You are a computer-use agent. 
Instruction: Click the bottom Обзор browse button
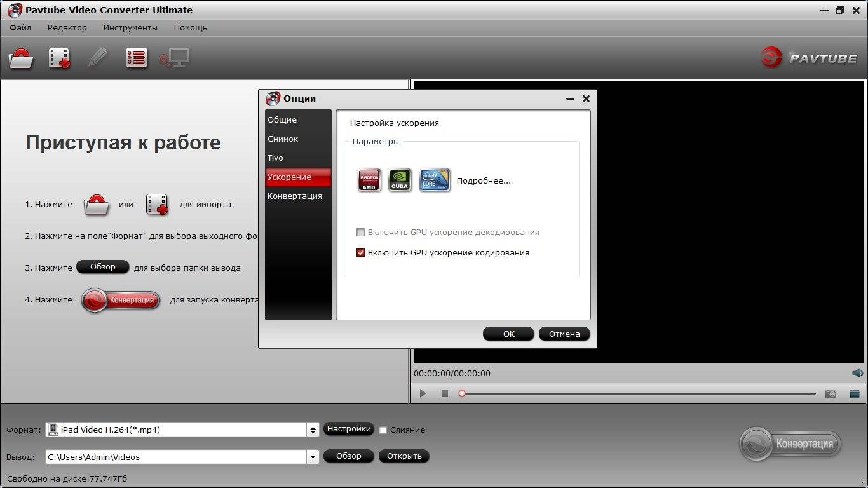[x=348, y=456]
